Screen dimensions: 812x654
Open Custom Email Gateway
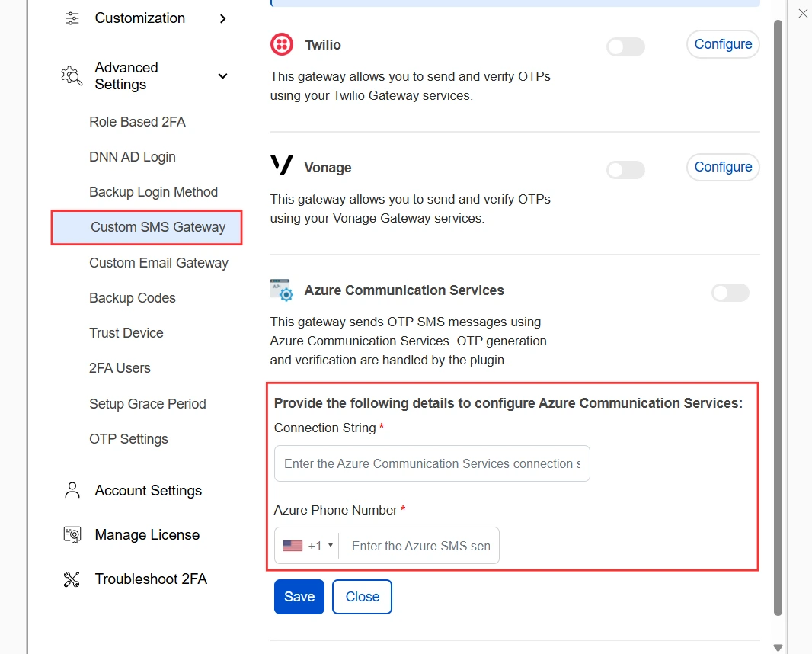click(158, 263)
